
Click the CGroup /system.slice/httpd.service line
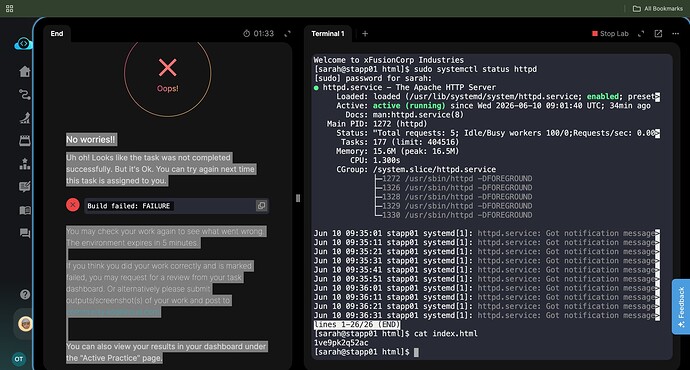pos(416,169)
